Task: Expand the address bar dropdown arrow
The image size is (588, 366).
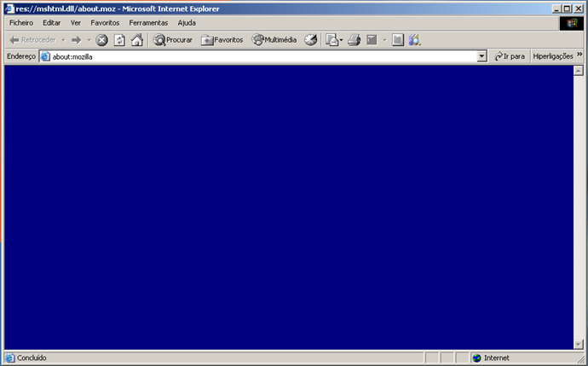Action: pyautogui.click(x=482, y=56)
